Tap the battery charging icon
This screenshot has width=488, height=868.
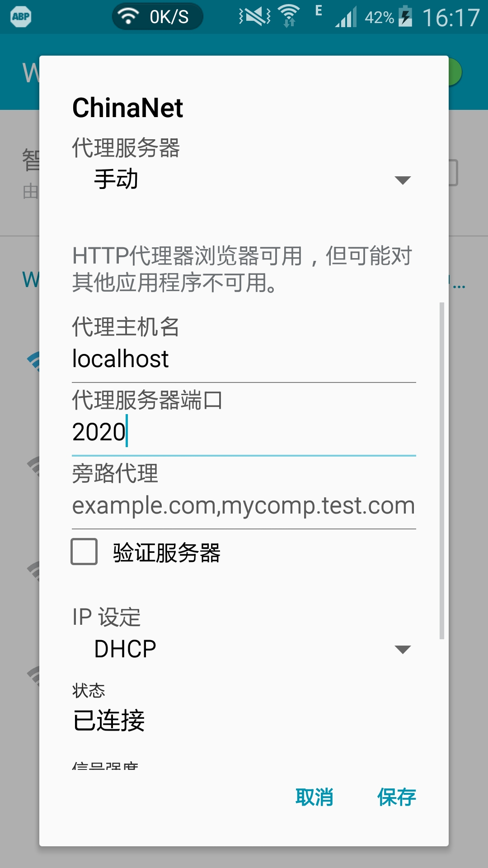(405, 16)
